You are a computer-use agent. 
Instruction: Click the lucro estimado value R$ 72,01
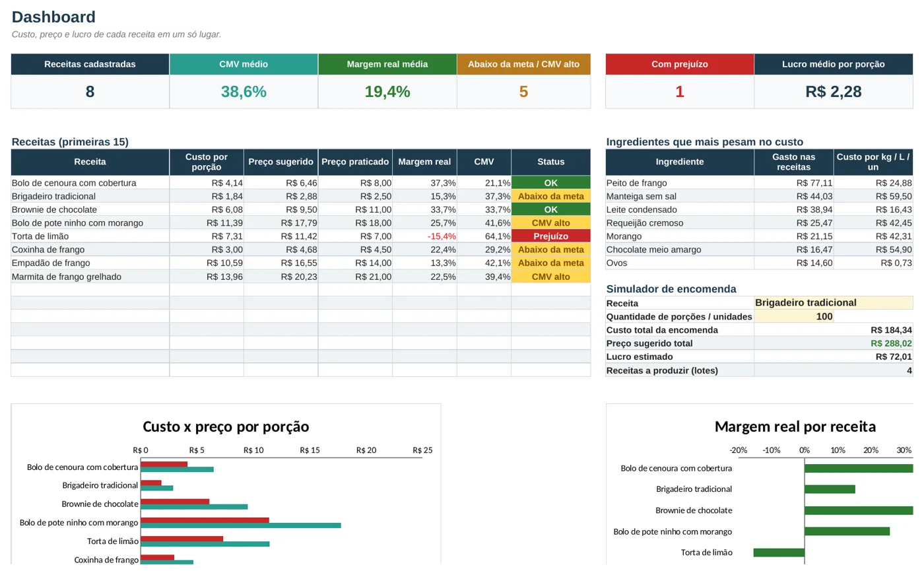pos(834,356)
